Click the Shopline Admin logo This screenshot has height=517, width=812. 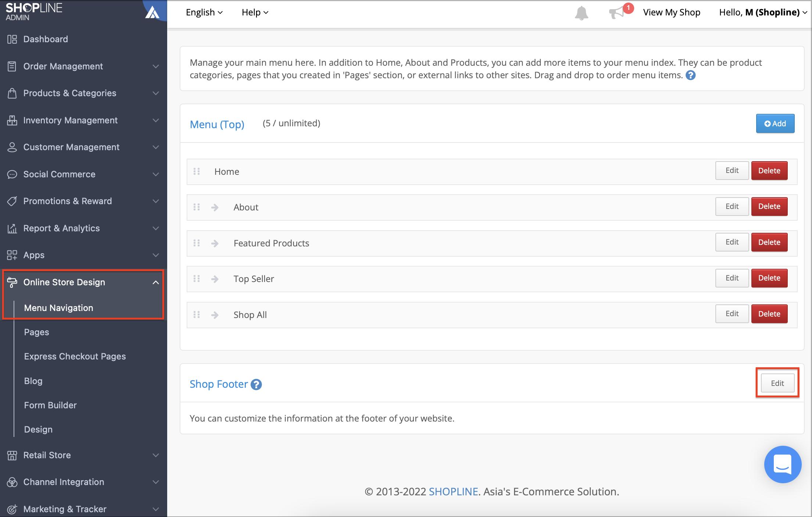pyautogui.click(x=34, y=12)
